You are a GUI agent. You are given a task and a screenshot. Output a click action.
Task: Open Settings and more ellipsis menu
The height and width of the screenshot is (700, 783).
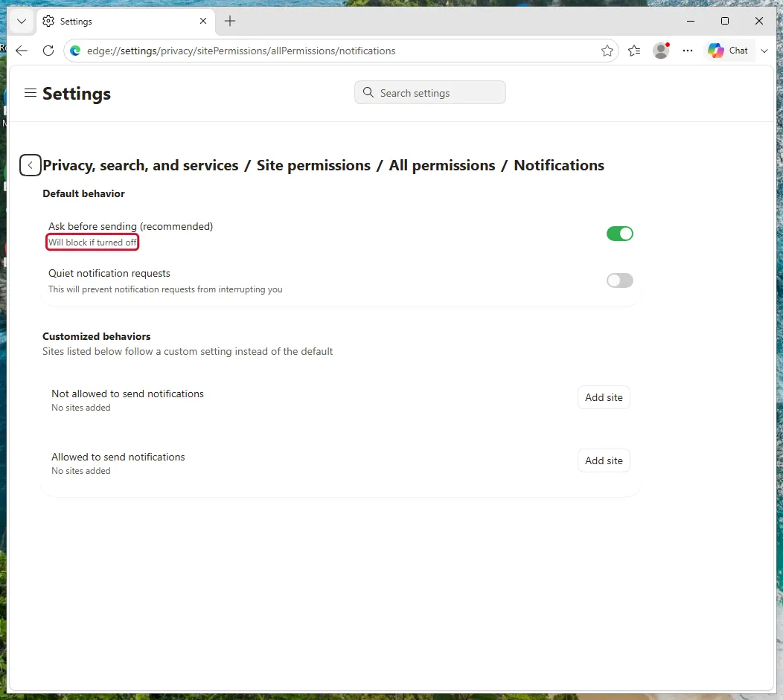point(688,51)
